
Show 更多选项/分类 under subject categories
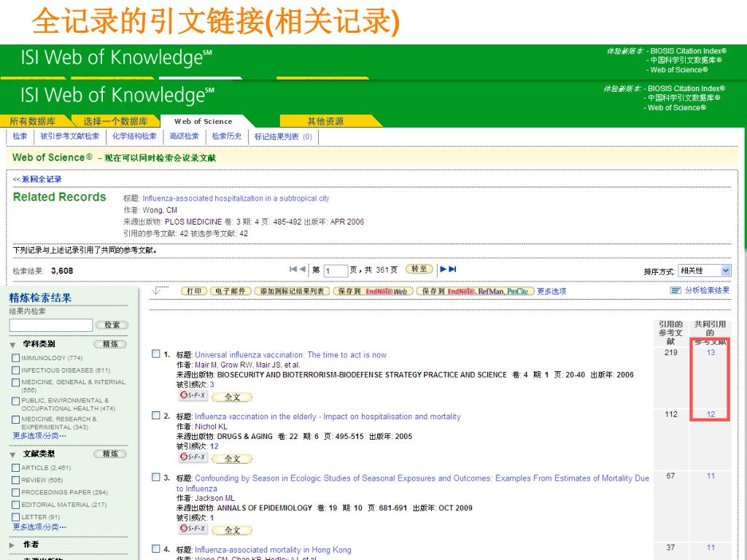(39, 436)
